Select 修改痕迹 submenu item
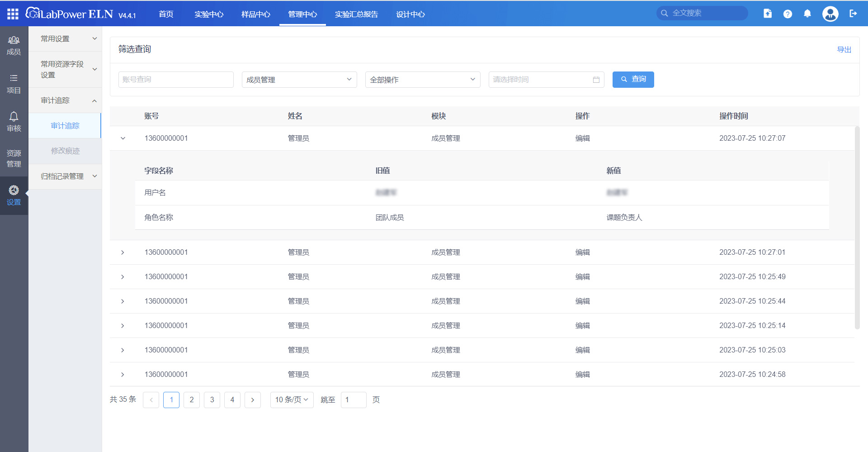 pyautogui.click(x=65, y=151)
